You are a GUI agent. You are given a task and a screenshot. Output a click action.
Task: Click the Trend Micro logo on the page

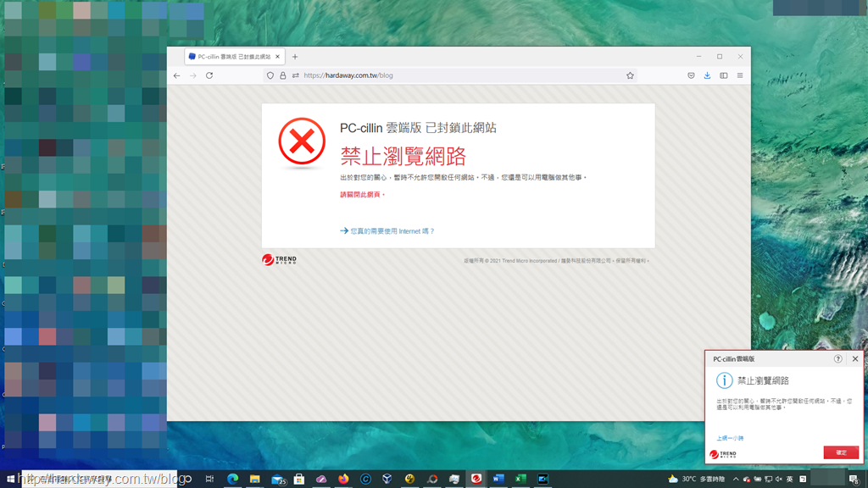click(x=279, y=259)
